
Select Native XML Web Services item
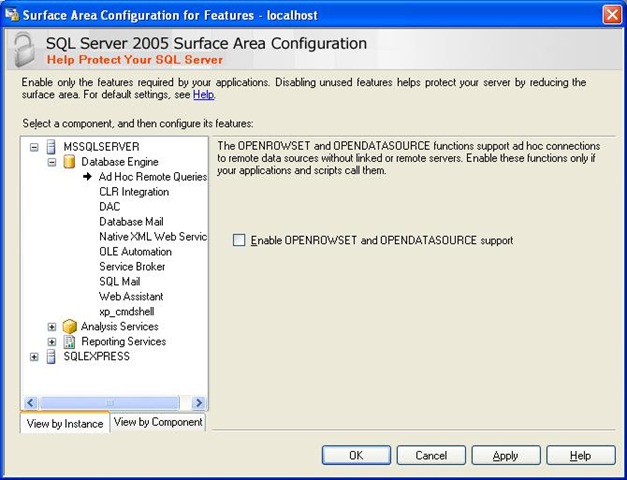pos(153,237)
